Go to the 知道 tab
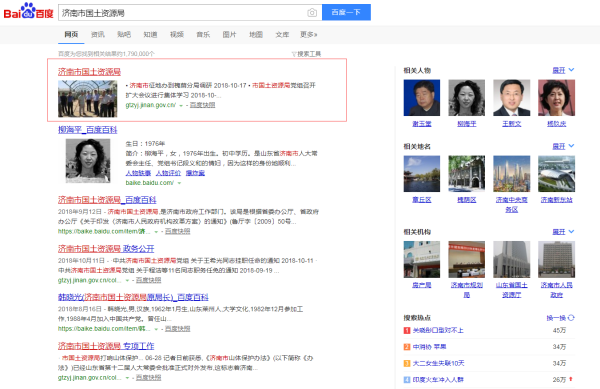Screen dimensions: 600x389 pyautogui.click(x=150, y=34)
